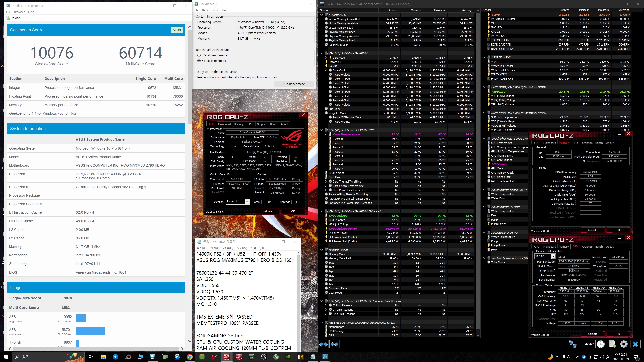The height and width of the screenshot is (362, 644).
Task: Click network icon in system tray
Action: click(x=596, y=357)
